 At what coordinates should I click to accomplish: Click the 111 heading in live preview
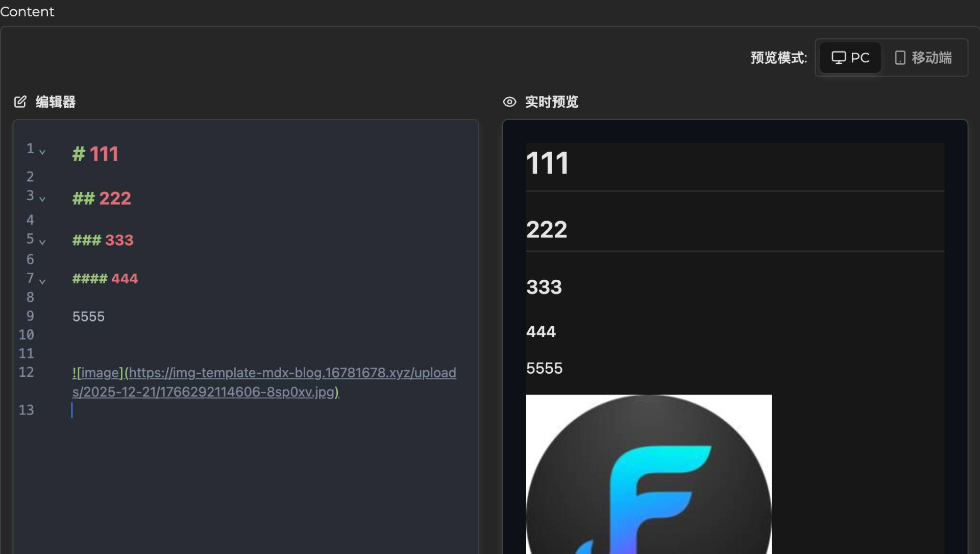[x=547, y=163]
